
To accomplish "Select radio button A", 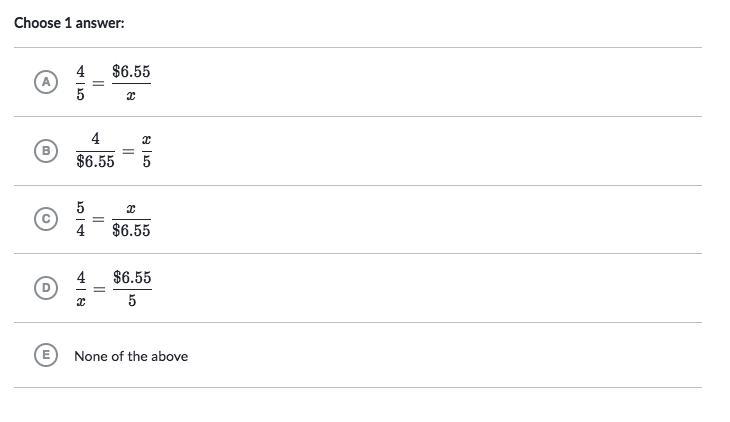I will [46, 82].
